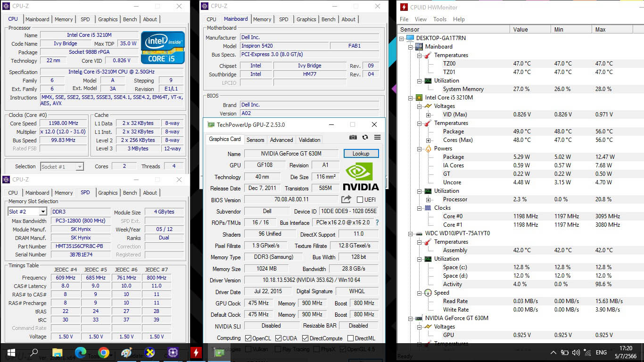Collapse the DESKTOP-GA1T7RN root node
This screenshot has height=362, width=644.
pos(402,38)
